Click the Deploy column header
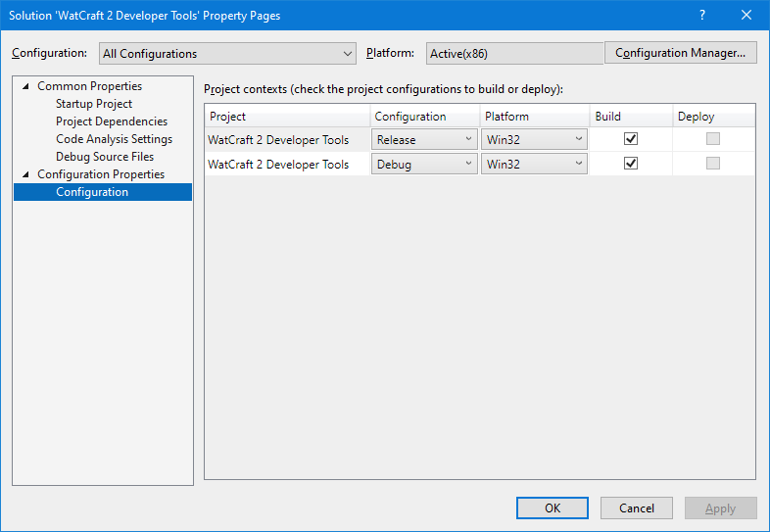 click(713, 117)
